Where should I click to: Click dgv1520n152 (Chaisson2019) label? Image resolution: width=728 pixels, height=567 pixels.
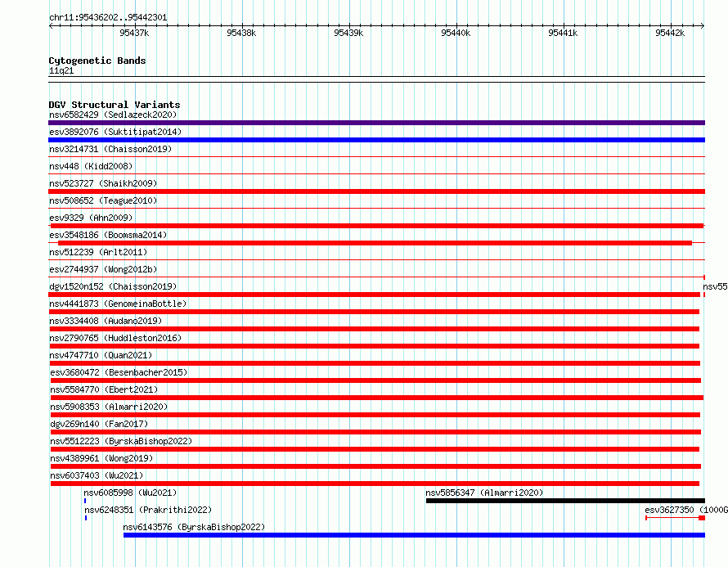click(x=113, y=286)
